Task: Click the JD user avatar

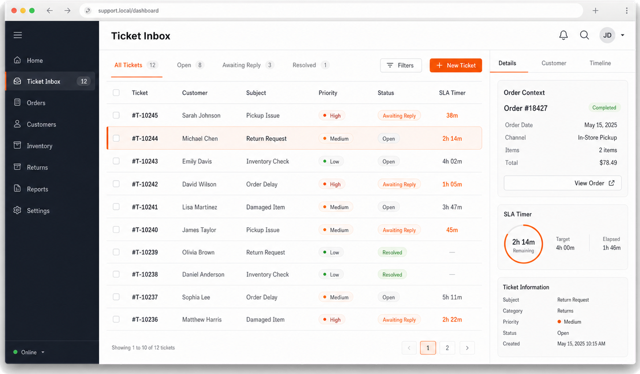Action: point(607,36)
